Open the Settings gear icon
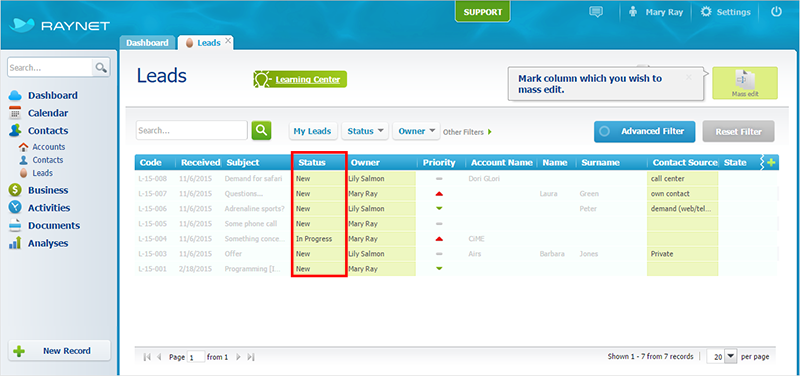 tap(706, 12)
